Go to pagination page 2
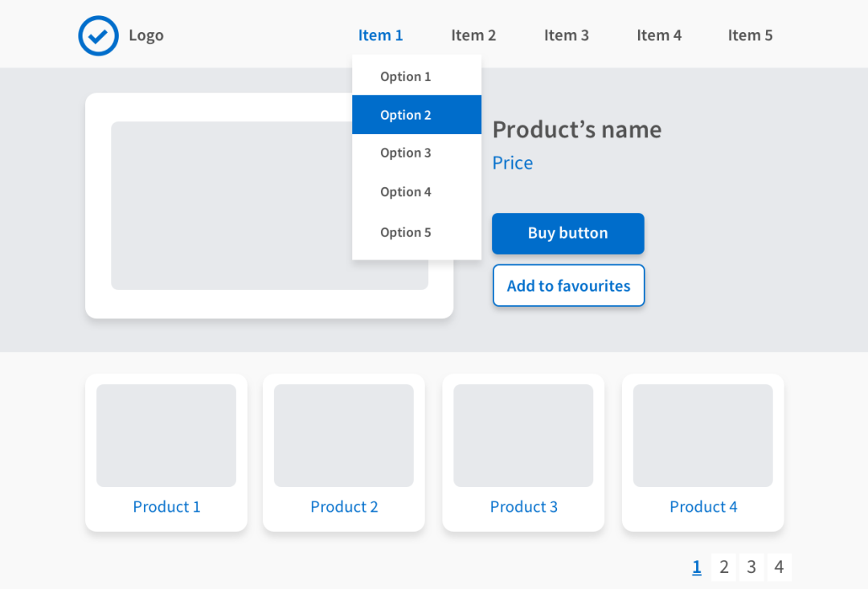 pos(724,567)
